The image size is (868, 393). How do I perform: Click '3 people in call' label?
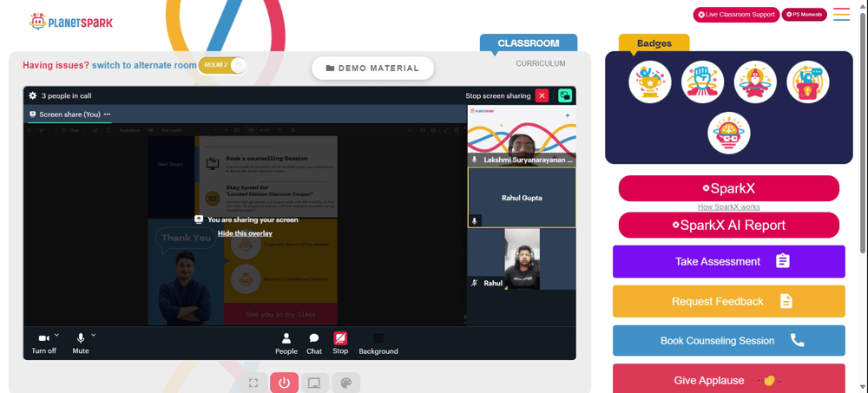(67, 95)
